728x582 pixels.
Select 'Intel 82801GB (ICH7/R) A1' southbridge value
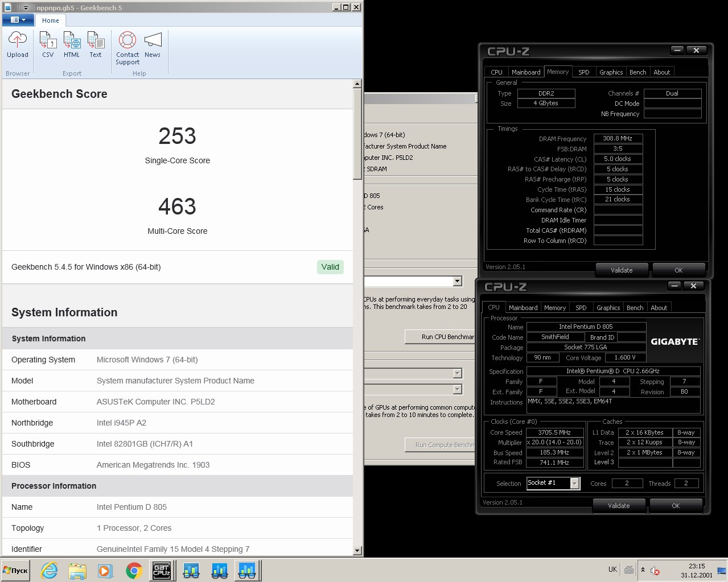145,444
